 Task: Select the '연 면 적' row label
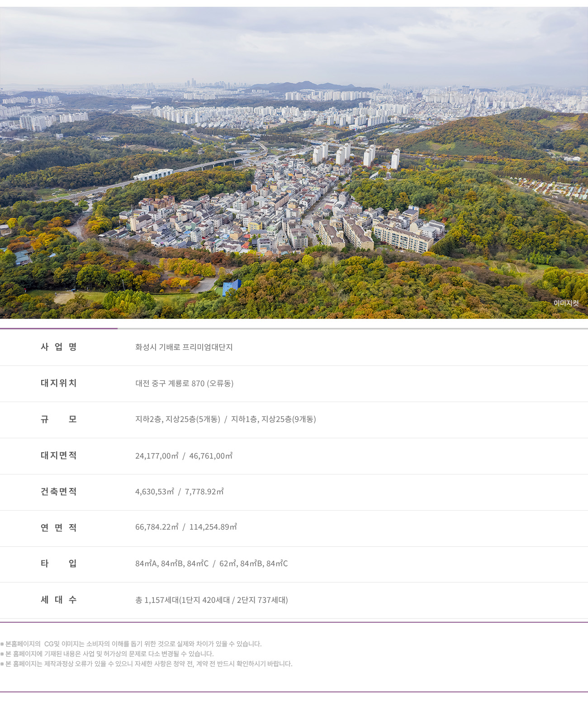click(59, 528)
